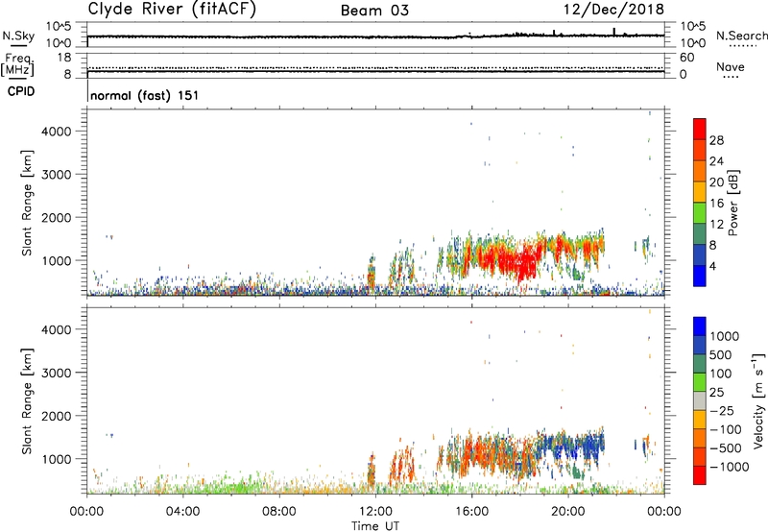Click the "4" label on the Power color bar
Image resolution: width=768 pixels, height=532 pixels.
pyautogui.click(x=712, y=267)
